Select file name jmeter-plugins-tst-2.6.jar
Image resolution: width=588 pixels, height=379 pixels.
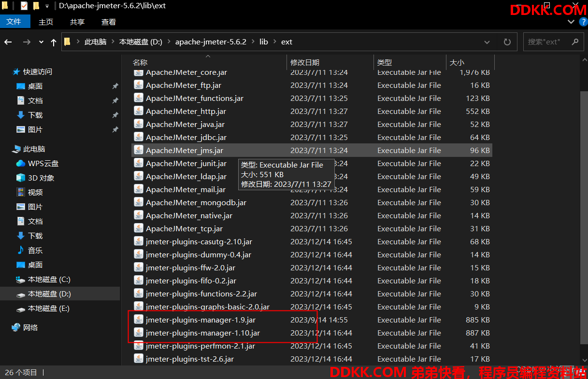[190, 359]
